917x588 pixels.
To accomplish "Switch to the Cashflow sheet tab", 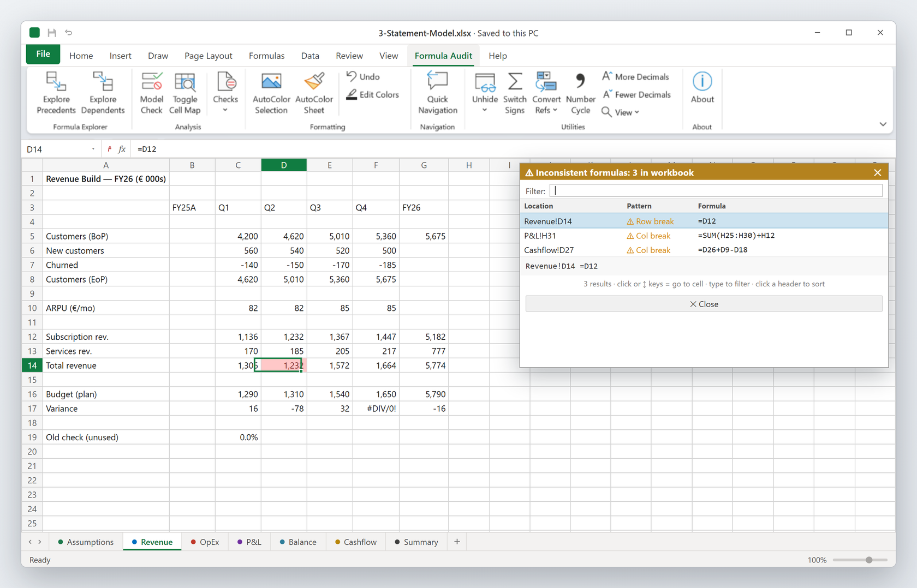I will [356, 542].
